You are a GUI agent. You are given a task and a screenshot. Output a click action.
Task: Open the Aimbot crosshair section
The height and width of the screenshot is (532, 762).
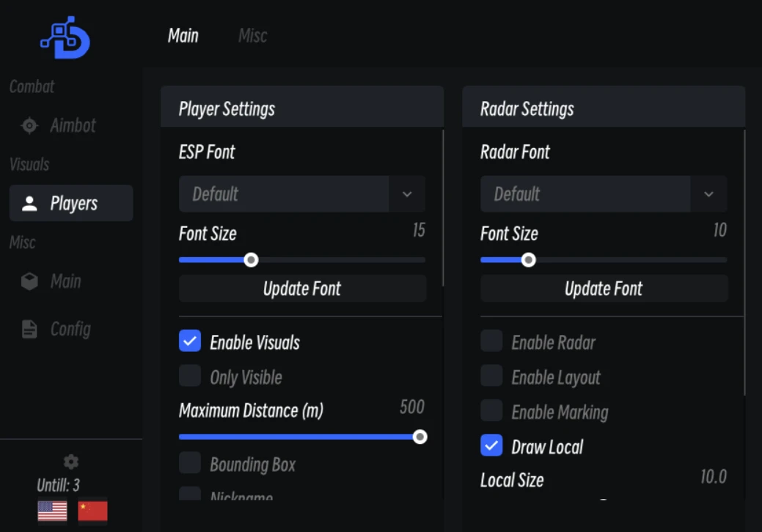point(29,126)
